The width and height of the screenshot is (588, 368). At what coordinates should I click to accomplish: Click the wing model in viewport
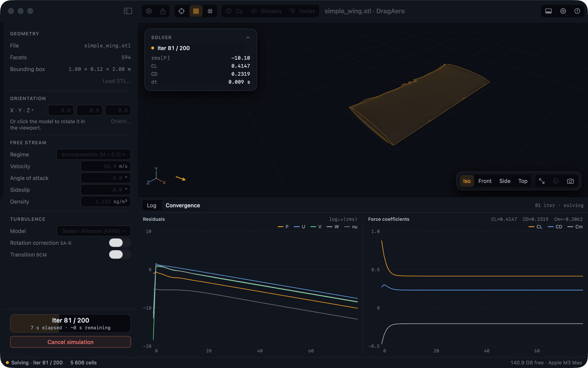(419, 105)
